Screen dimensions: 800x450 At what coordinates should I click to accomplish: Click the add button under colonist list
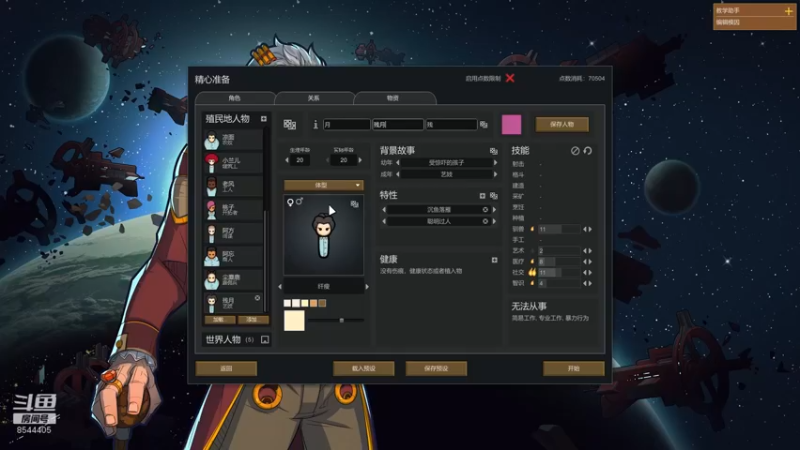[253, 320]
